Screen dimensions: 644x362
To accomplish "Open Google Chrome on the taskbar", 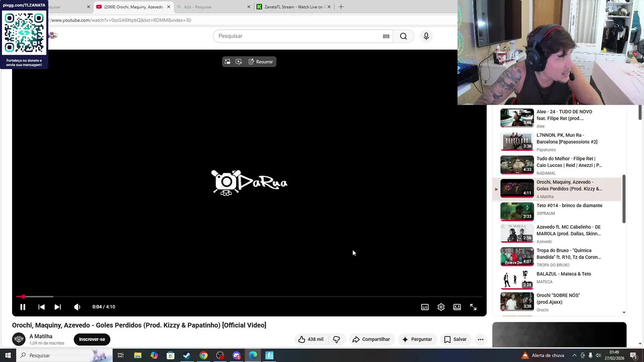I will click(203, 355).
